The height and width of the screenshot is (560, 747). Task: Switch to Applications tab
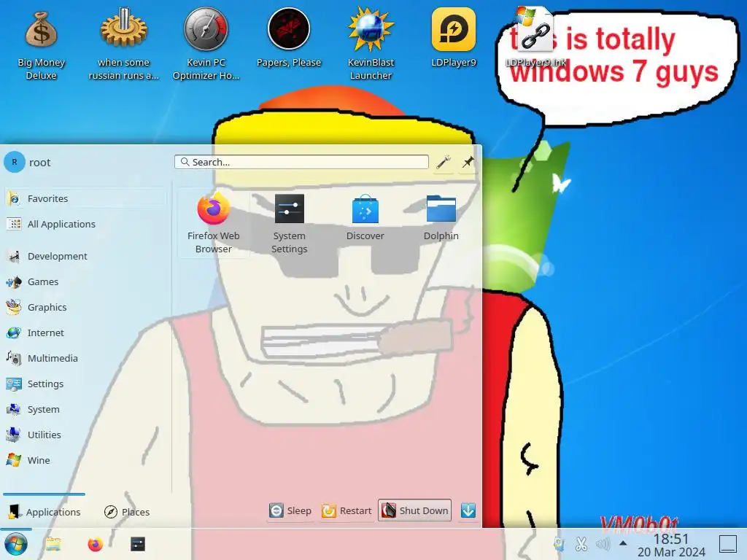[44, 512]
